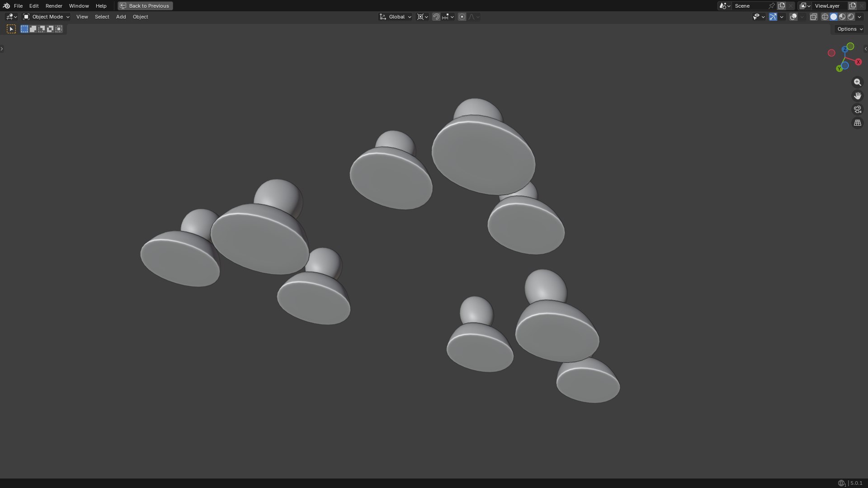The width and height of the screenshot is (868, 488).
Task: Click the ViewLayer name field
Action: pyautogui.click(x=830, y=6)
